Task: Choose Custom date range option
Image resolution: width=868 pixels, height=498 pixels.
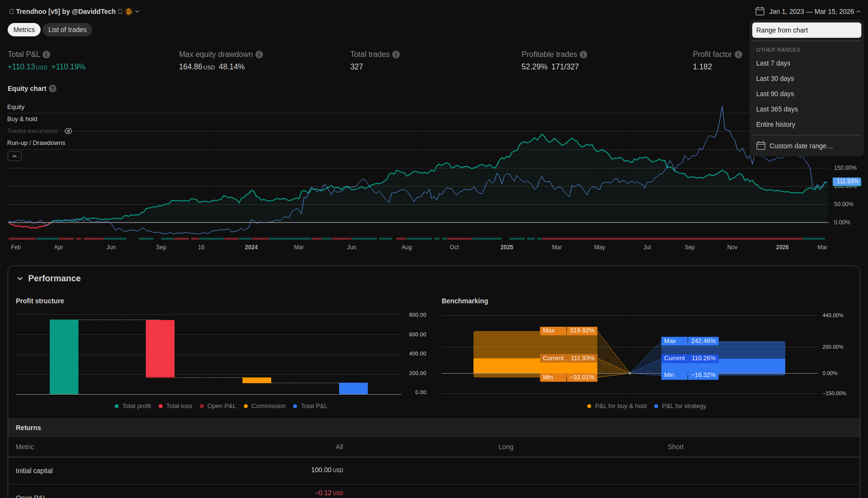Action: (x=801, y=146)
